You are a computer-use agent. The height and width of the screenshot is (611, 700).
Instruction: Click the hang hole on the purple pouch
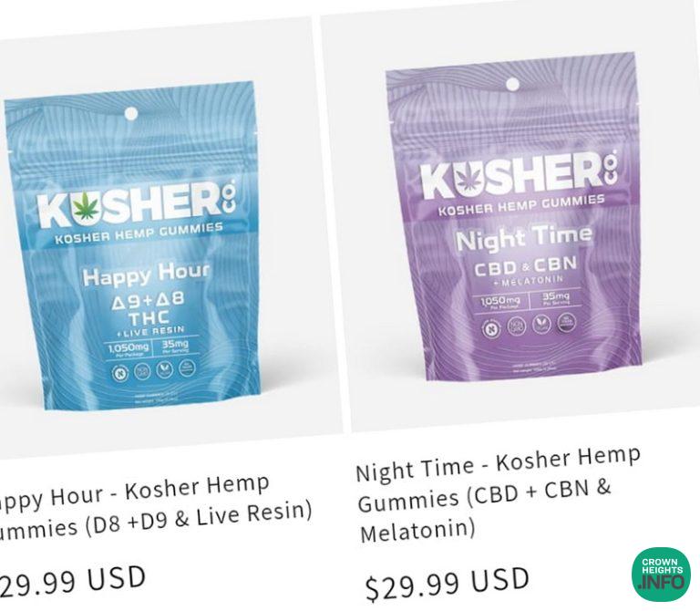[x=512, y=84]
